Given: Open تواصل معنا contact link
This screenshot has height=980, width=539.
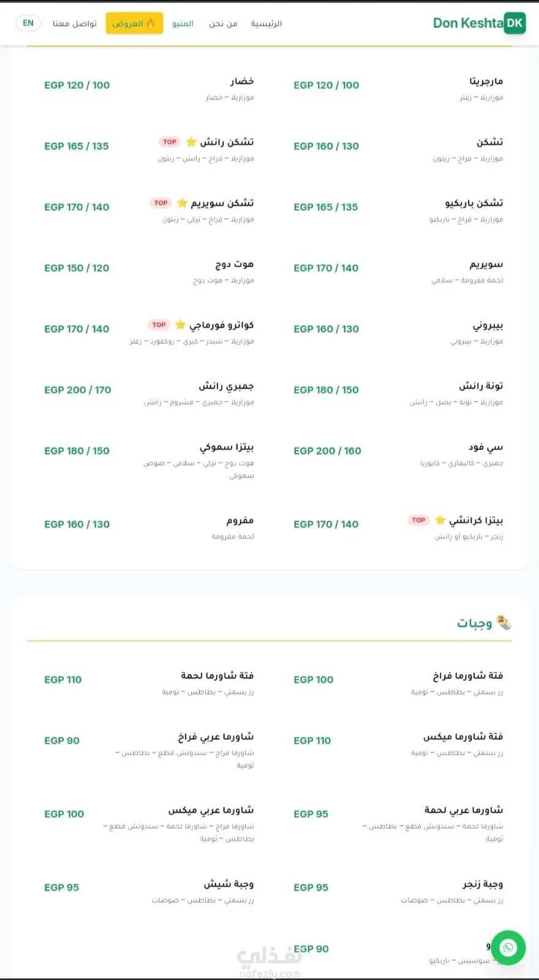Looking at the screenshot, I should [x=75, y=23].
